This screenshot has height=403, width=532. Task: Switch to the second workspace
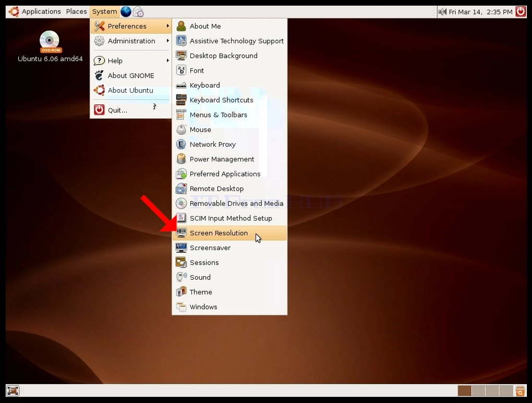[x=478, y=391]
